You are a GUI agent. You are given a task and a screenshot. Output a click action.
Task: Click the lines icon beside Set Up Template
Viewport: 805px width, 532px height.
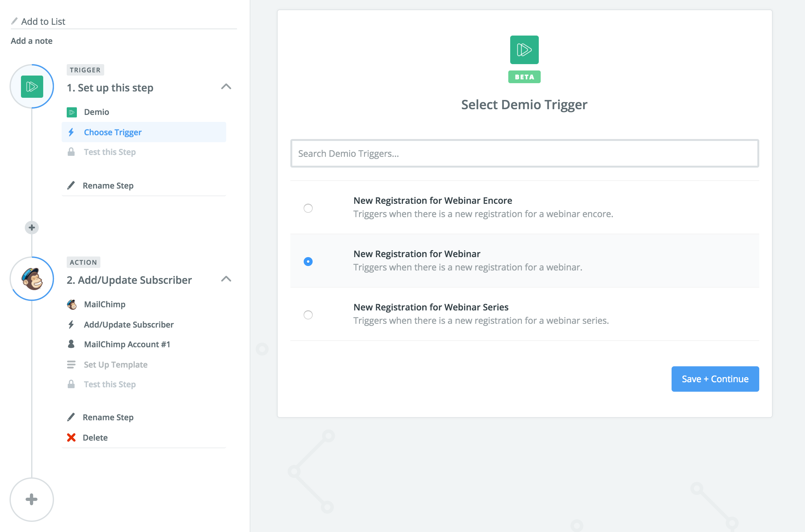coord(71,364)
